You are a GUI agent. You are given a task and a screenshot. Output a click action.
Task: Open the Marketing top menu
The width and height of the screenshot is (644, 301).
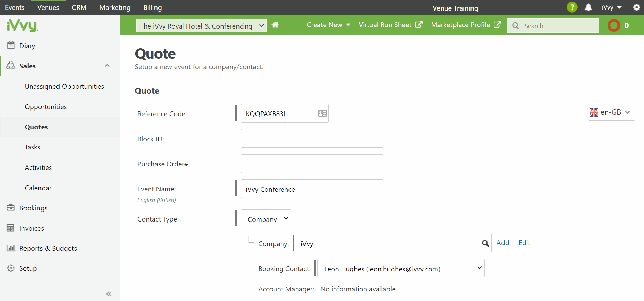click(115, 7)
